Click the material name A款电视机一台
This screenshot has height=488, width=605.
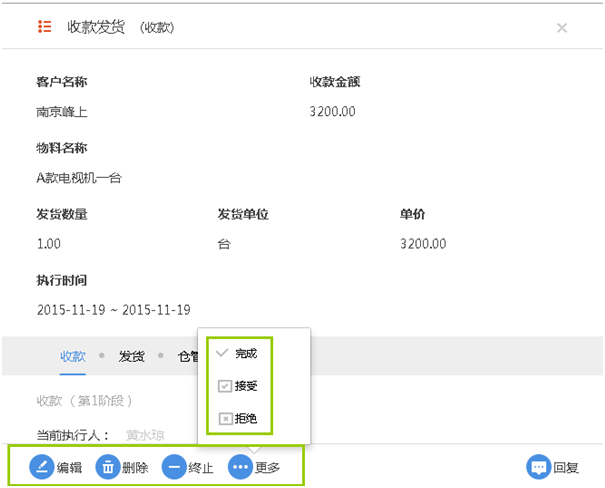click(79, 178)
